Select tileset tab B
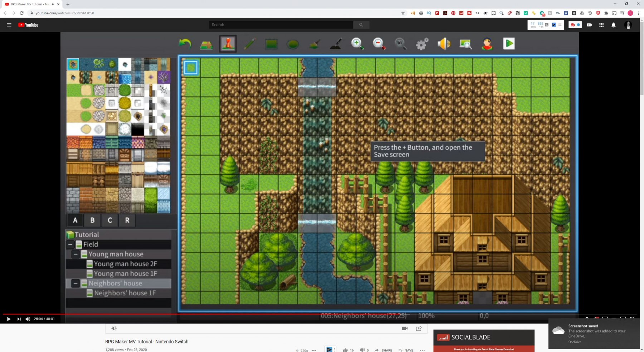Image resolution: width=644 pixels, height=352 pixels. (92, 220)
